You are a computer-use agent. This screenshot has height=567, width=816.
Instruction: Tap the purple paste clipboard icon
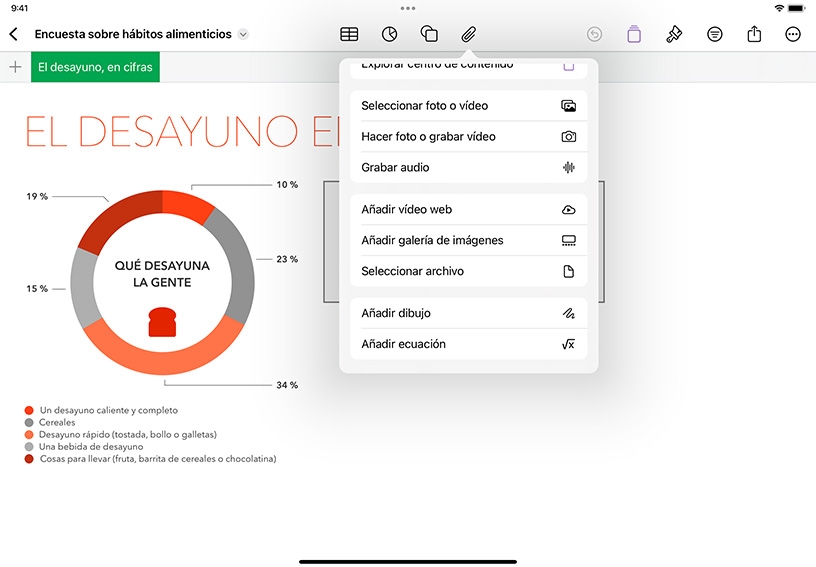634,34
